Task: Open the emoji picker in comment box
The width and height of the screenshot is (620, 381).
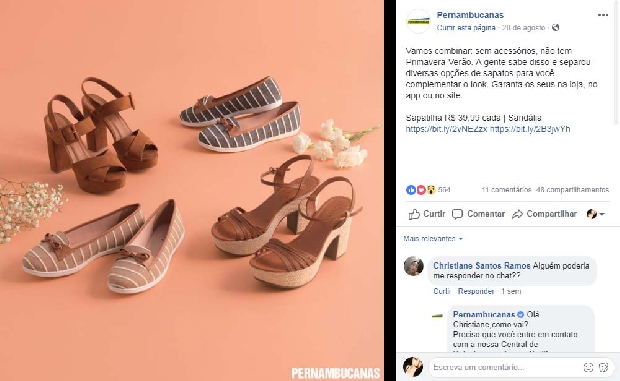Action: pos(588,367)
